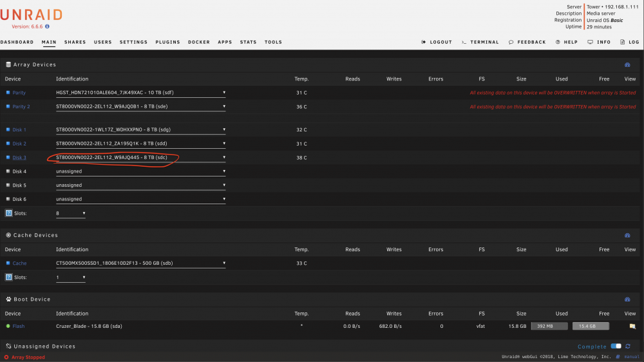
Task: Open the Cache device link
Action: click(x=19, y=263)
